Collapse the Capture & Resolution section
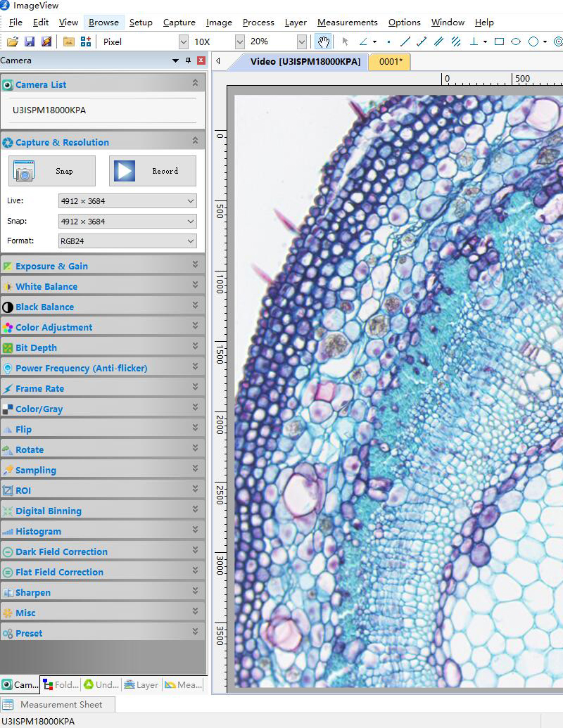563x728 pixels. coord(195,141)
